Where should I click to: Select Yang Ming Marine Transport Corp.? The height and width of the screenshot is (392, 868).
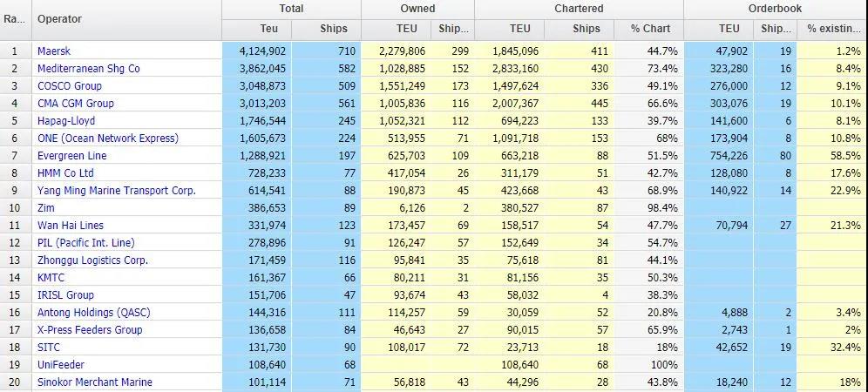pos(117,191)
